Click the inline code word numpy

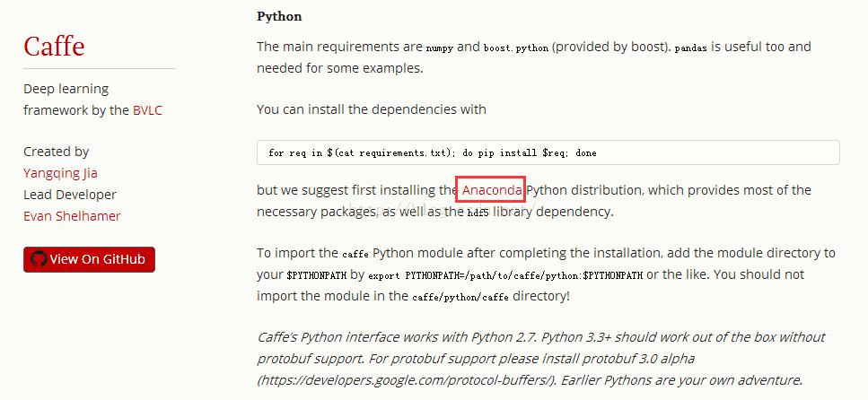[440, 48]
